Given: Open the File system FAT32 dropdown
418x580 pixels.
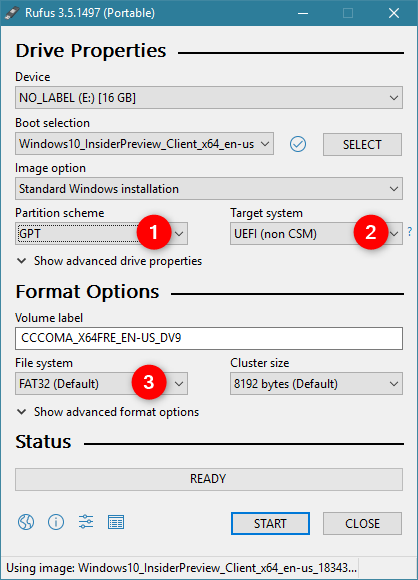Looking at the screenshot, I should tap(101, 384).
